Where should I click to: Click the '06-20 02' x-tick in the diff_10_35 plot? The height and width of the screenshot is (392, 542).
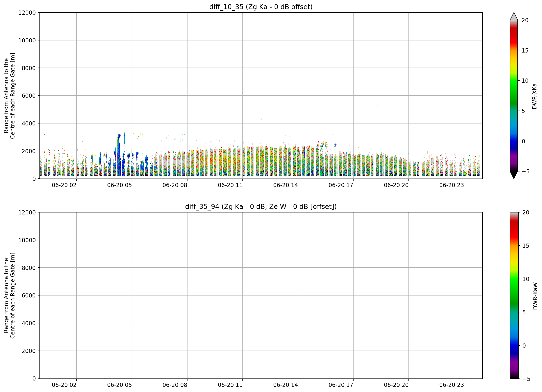click(x=64, y=185)
